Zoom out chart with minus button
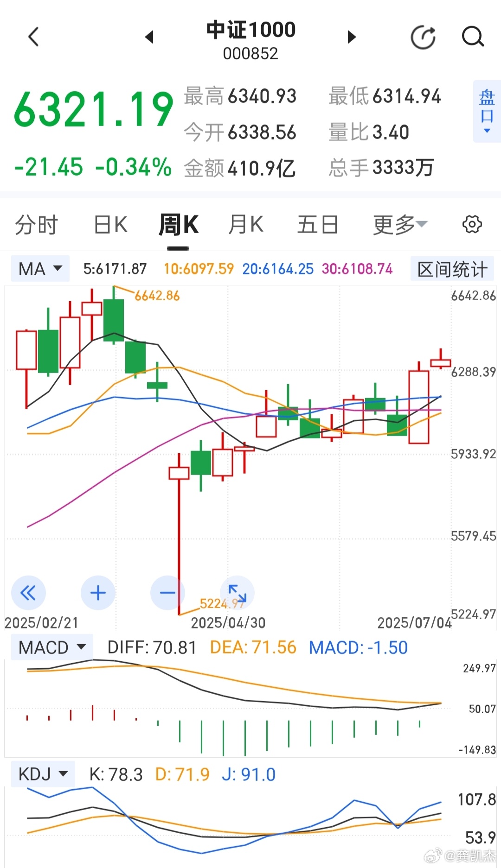 pos(167,593)
